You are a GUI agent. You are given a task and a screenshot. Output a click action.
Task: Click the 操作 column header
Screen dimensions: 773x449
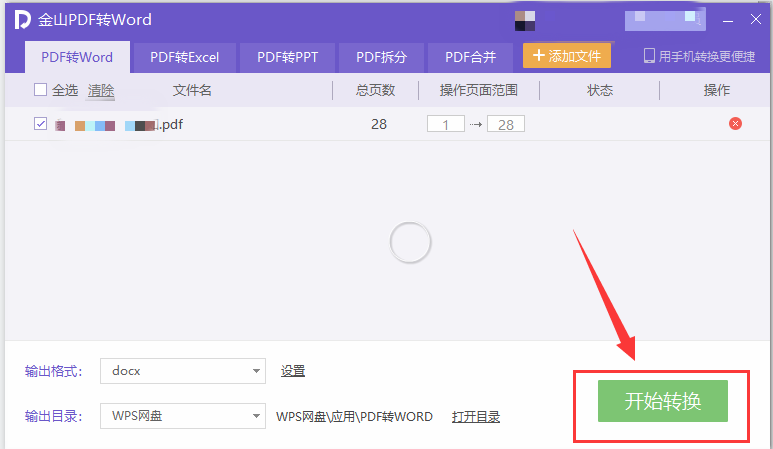pos(716,90)
